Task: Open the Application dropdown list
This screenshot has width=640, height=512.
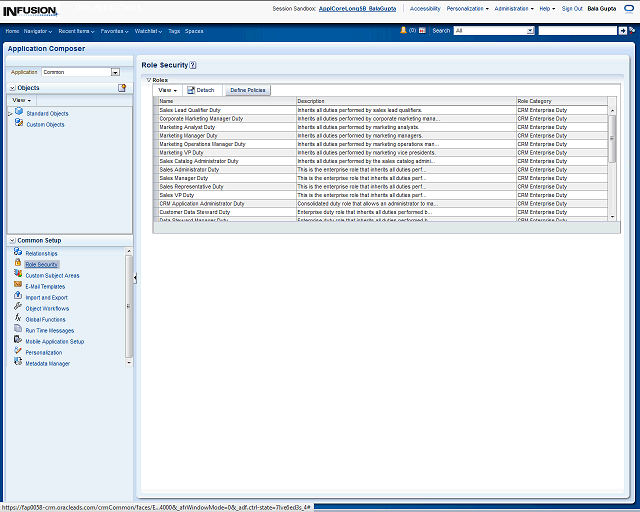Action: pos(115,72)
